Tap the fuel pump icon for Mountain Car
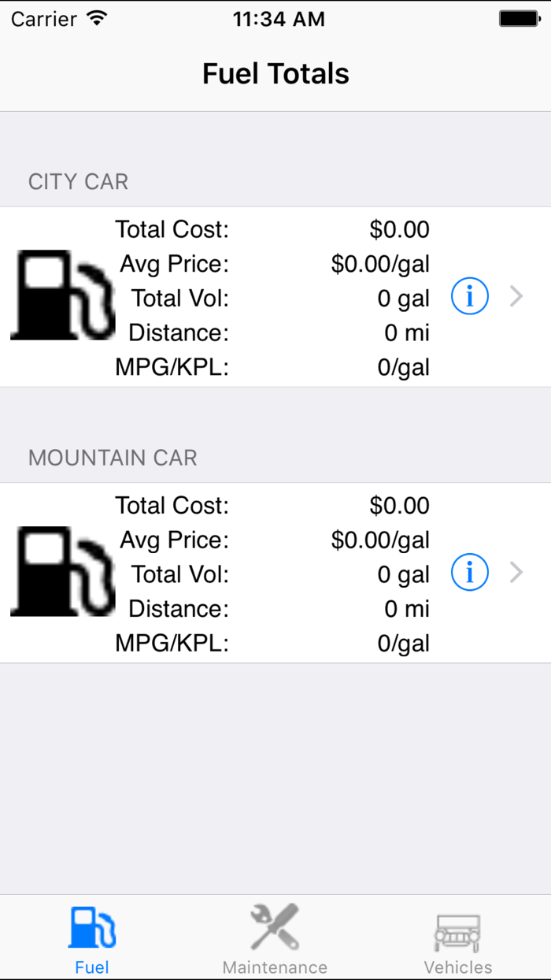The height and width of the screenshot is (980, 551). (x=62, y=572)
